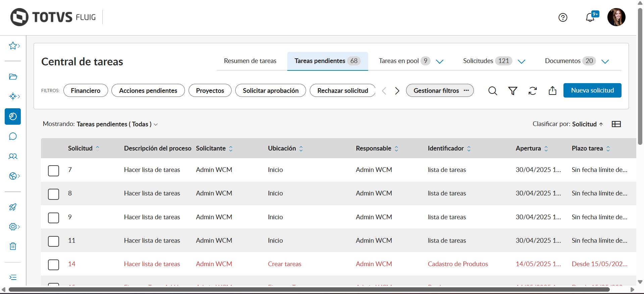This screenshot has width=644, height=294.
Task: Open the favorites star in sidebar
Action: pos(13,46)
